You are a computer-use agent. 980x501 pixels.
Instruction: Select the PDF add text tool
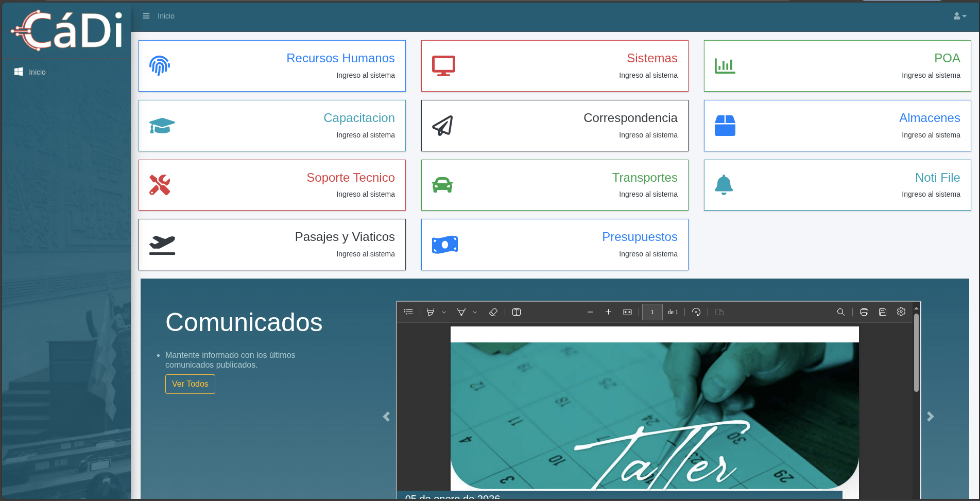(517, 312)
